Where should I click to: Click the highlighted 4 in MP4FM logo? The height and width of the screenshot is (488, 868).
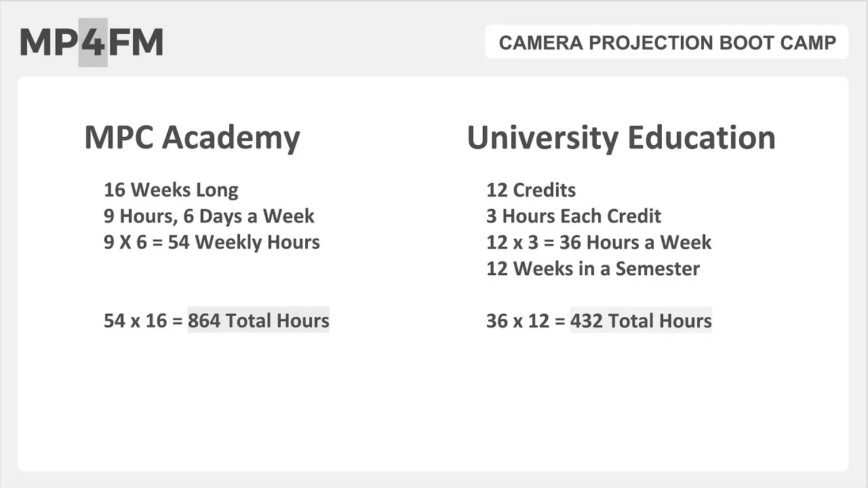[93, 43]
